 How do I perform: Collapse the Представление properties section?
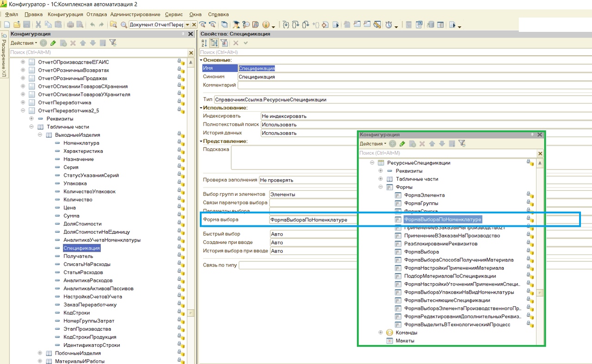tap(201, 141)
